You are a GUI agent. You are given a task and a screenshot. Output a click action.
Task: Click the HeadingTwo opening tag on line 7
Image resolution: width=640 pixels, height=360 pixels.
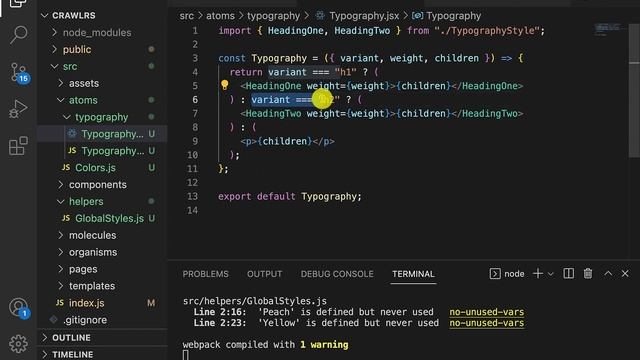pyautogui.click(x=271, y=113)
